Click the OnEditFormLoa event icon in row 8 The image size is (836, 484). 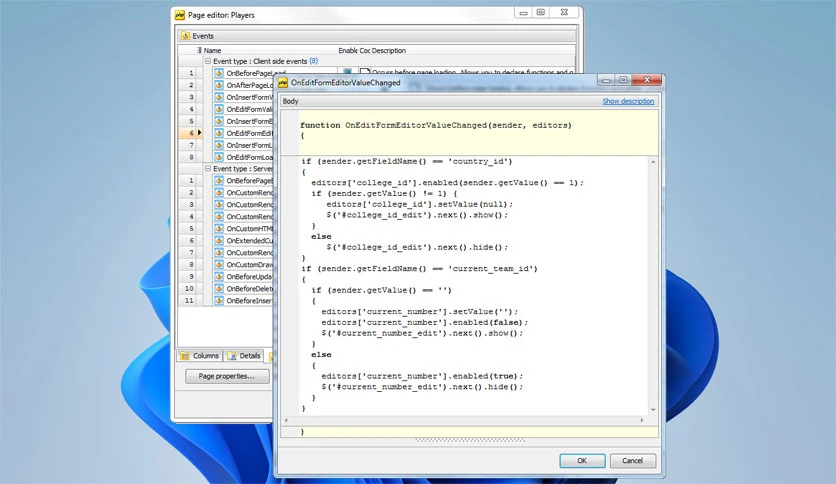219,157
